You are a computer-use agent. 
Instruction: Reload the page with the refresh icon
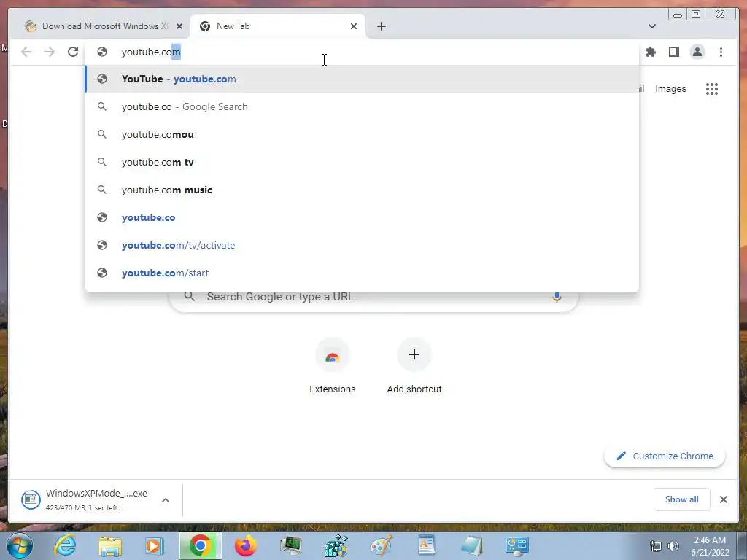tap(73, 52)
